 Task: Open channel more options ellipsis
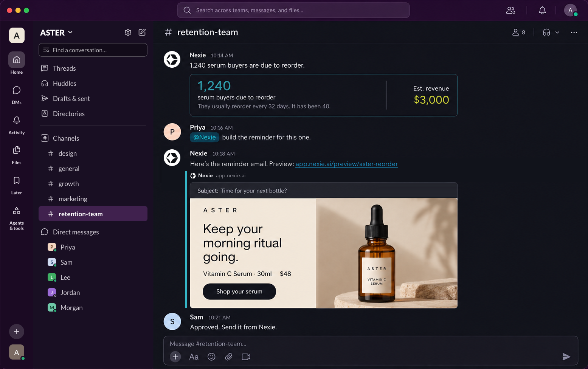(x=574, y=33)
